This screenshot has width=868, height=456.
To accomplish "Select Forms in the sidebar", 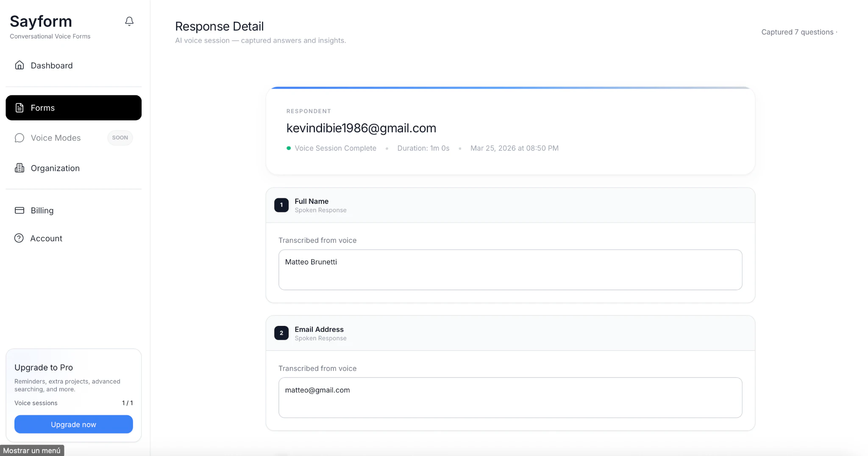I will [74, 108].
